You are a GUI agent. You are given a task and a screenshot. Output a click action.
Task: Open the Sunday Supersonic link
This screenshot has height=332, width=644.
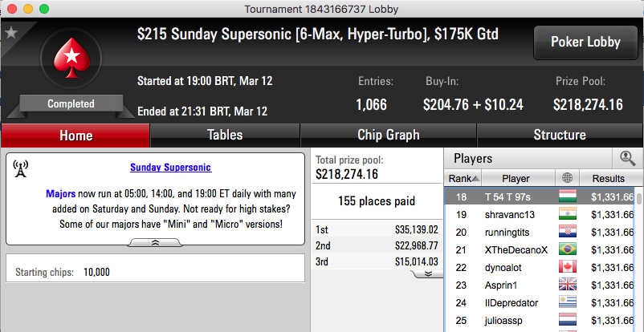click(171, 168)
